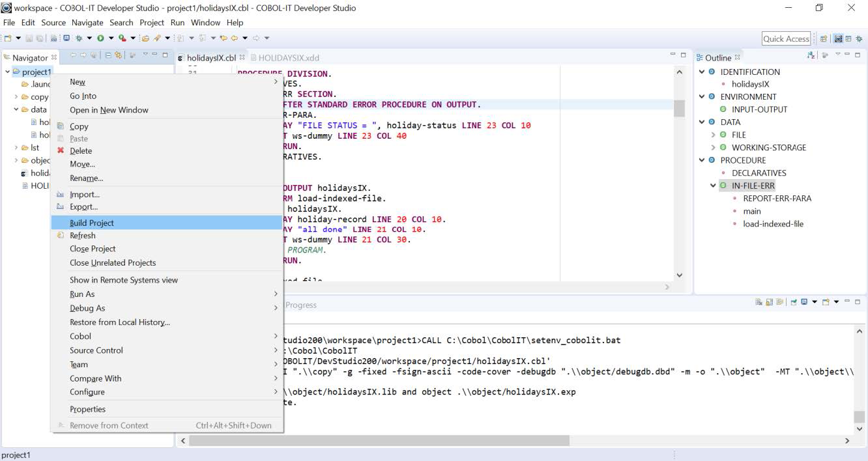Viewport: 868px width, 461px height.
Task: Switch to the HOLIDAYSIX.xdd editor tab
Action: click(x=288, y=58)
